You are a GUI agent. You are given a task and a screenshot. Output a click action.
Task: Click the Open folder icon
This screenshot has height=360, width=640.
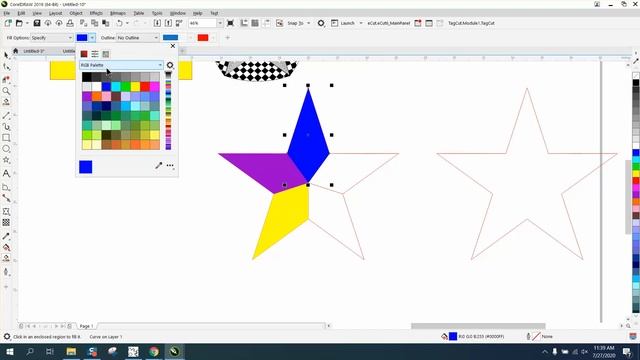pyautogui.click(x=19, y=23)
